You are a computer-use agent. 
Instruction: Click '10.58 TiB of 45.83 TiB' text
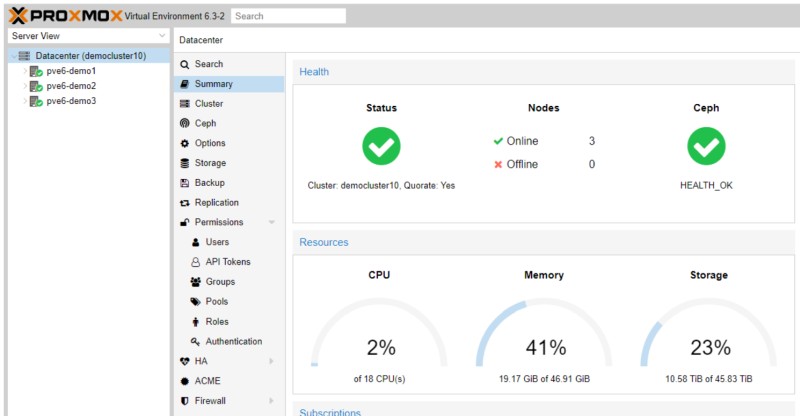pyautogui.click(x=709, y=379)
